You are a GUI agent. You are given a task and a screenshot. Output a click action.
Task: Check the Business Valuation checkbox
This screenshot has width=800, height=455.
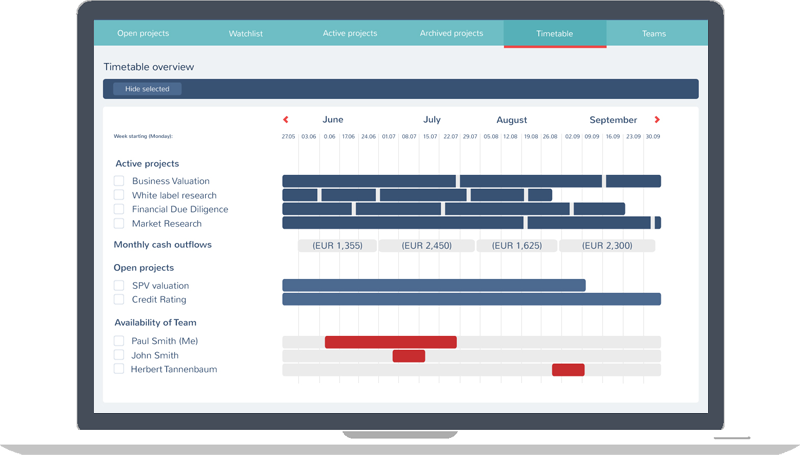click(x=119, y=181)
